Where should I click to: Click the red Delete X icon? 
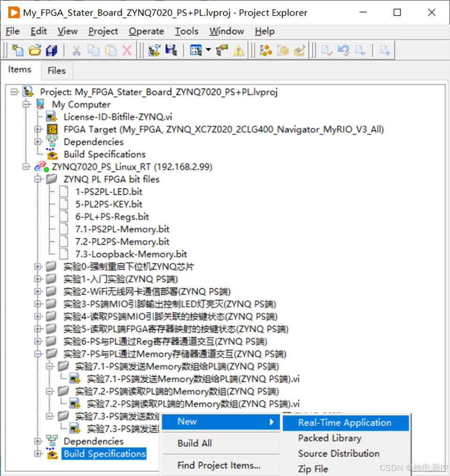[127, 50]
